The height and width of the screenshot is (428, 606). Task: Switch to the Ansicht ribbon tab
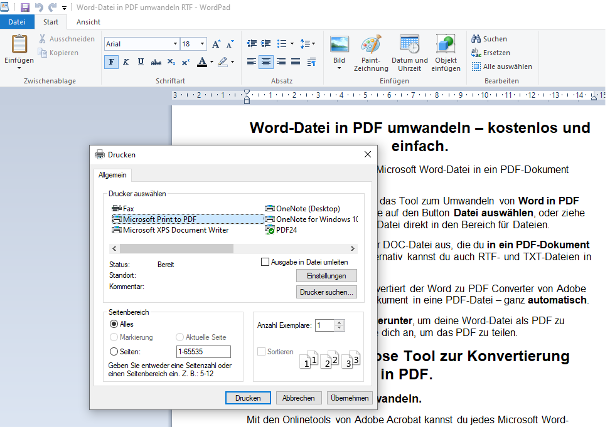88,20
